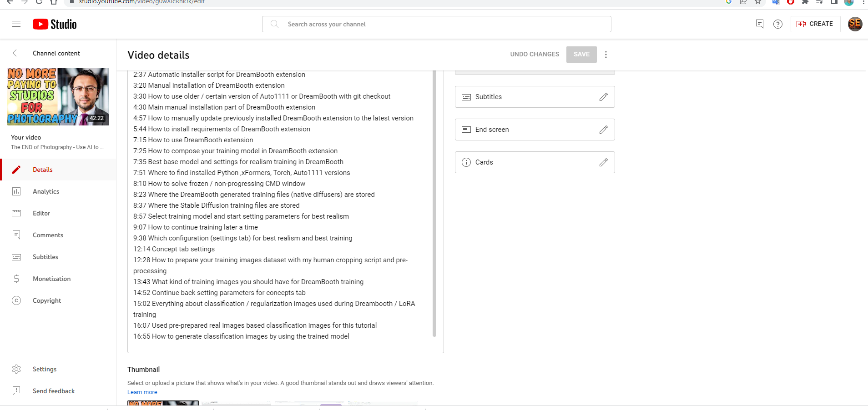Open the three-dot options menu

[x=606, y=55]
